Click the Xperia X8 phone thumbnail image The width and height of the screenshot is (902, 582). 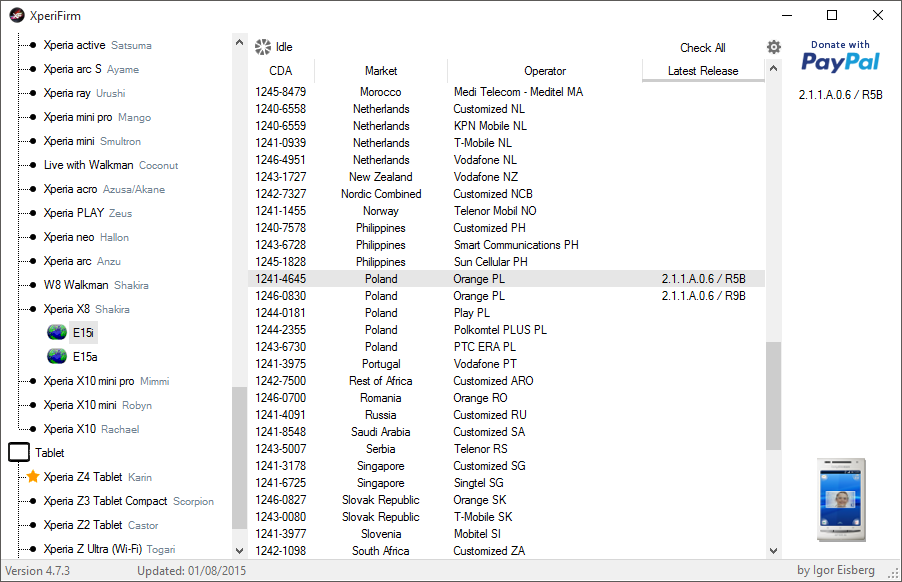pos(841,500)
